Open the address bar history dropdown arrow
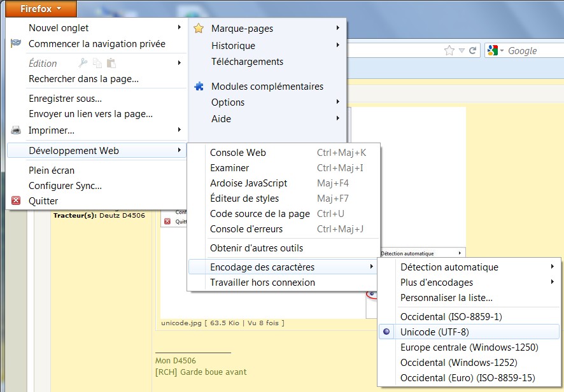This screenshot has width=564, height=392. pyautogui.click(x=462, y=50)
